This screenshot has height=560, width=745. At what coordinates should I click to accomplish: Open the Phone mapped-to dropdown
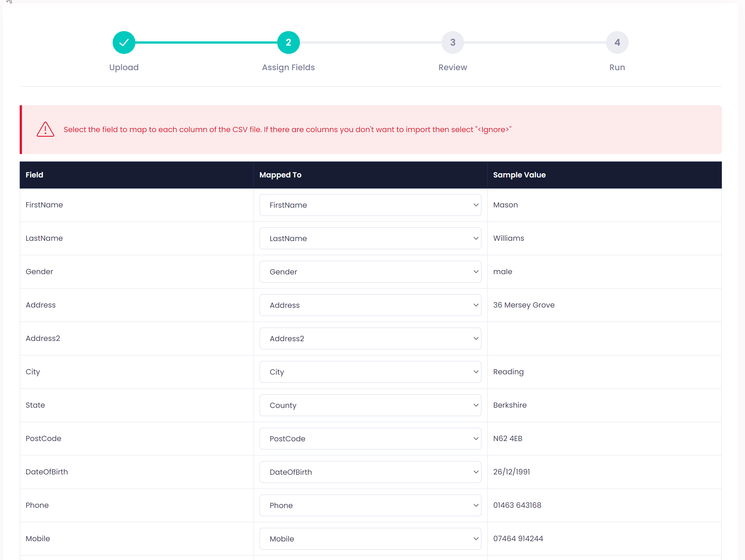click(370, 505)
